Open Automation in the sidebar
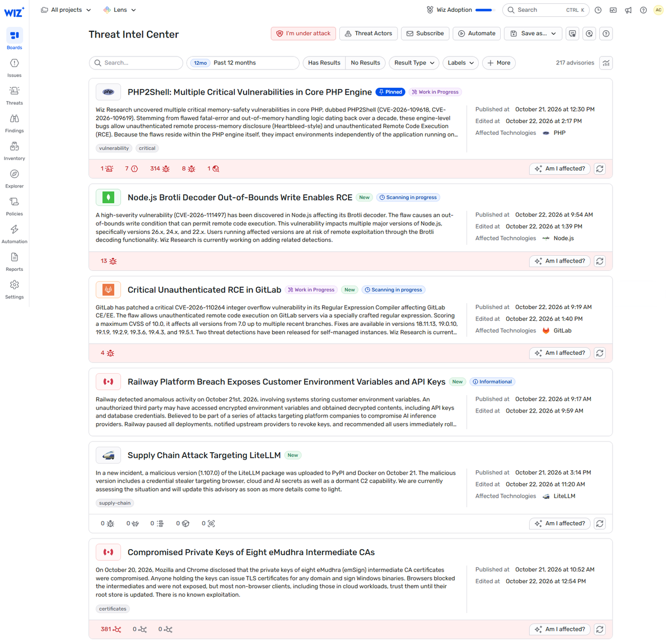This screenshot has width=672, height=642. click(x=15, y=234)
